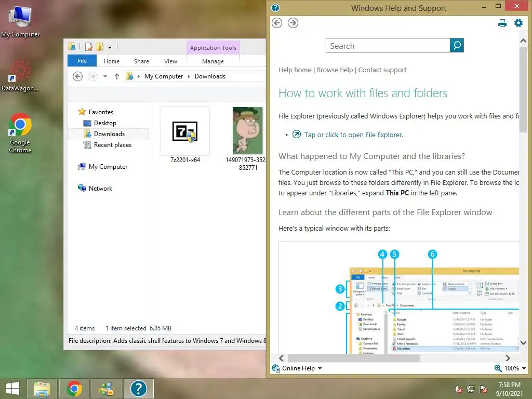The width and height of the screenshot is (532, 399).
Task: Select Recent places in navigation pane
Action: click(113, 145)
